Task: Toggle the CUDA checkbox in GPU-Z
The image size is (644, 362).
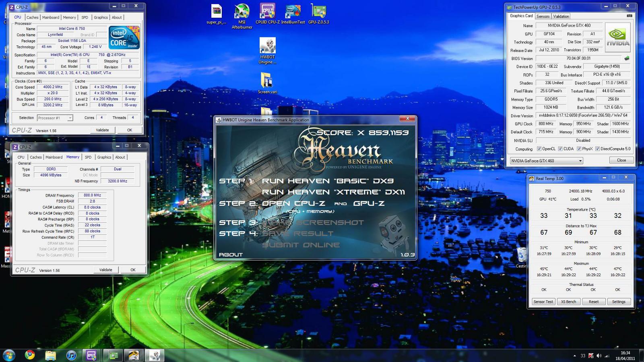Action: point(560,149)
